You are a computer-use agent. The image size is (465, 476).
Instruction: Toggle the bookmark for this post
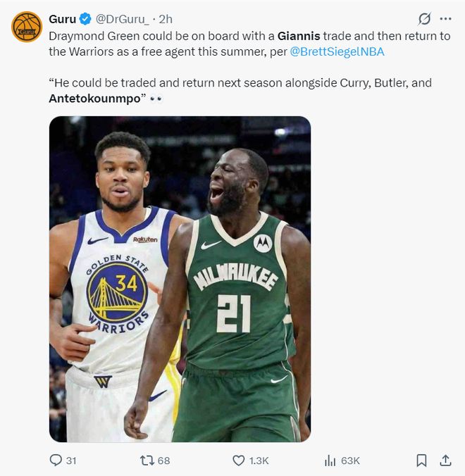(x=421, y=461)
